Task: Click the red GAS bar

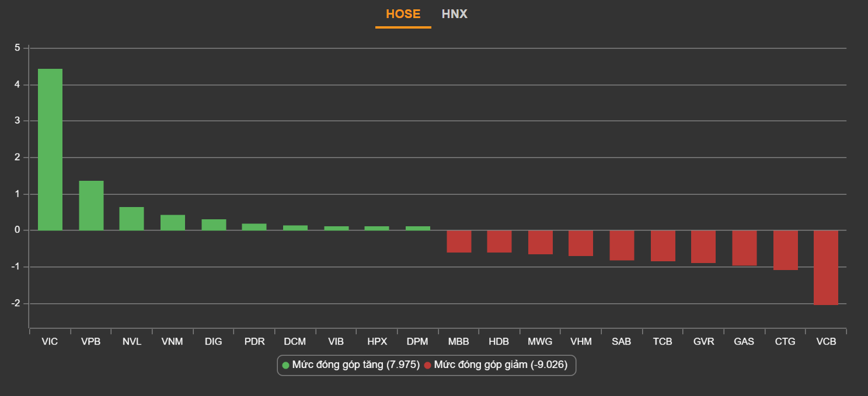Action: click(x=744, y=248)
